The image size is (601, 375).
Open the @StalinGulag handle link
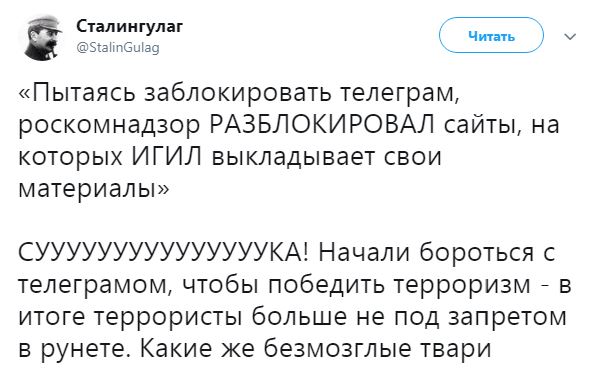118,48
